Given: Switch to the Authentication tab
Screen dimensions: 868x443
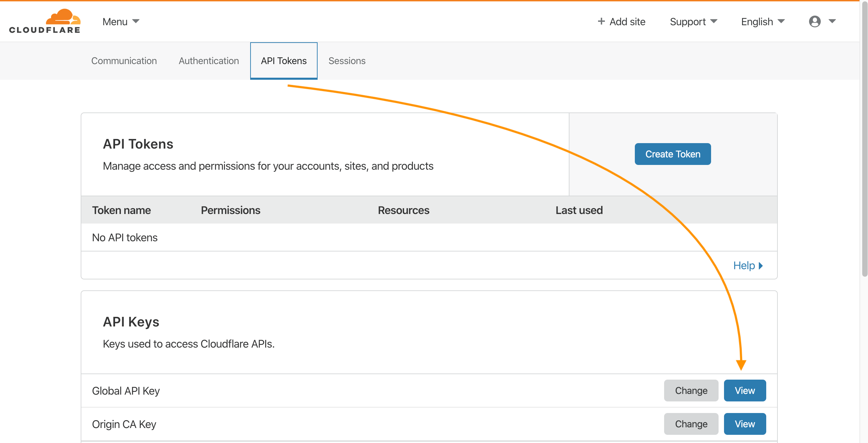Looking at the screenshot, I should click(x=209, y=61).
